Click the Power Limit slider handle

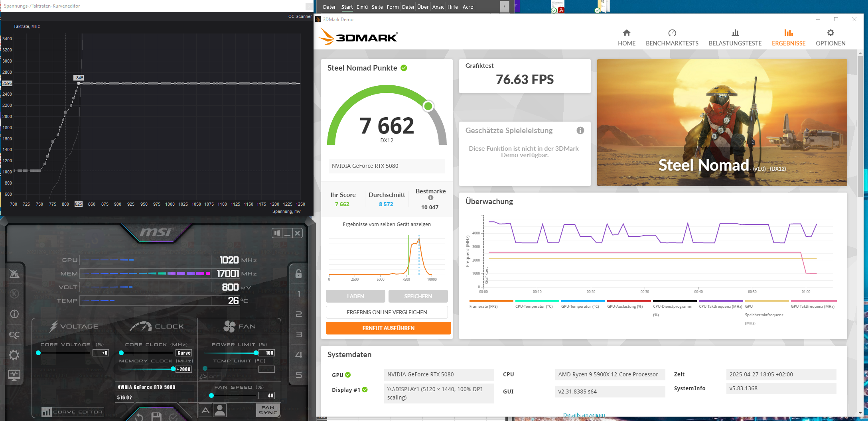click(x=256, y=353)
